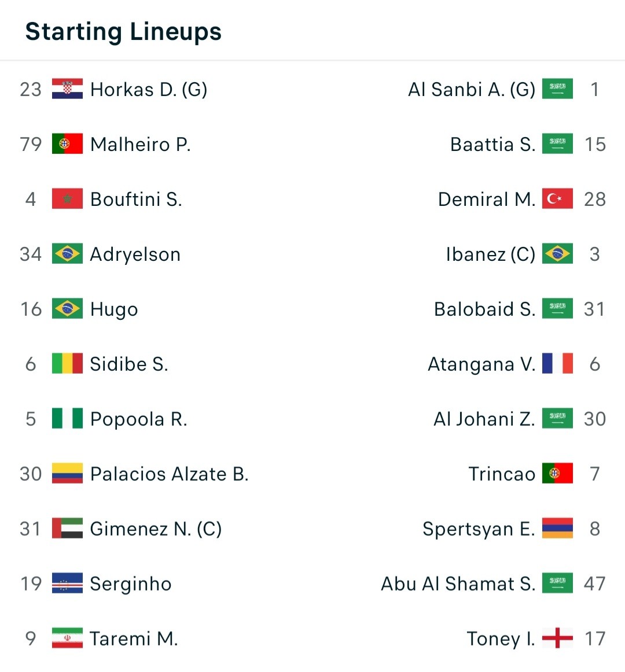Tap the Colombia flag by Palacios Alzate B.

point(67,474)
